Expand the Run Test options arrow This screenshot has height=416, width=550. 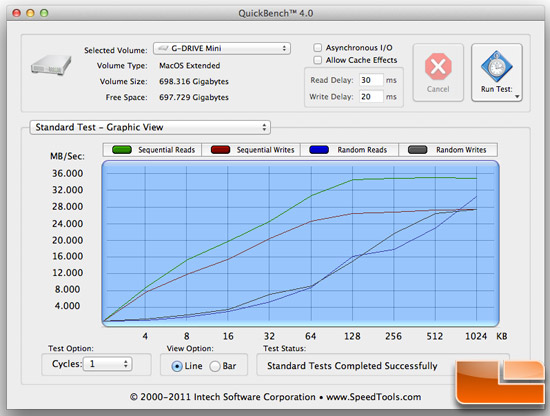click(x=517, y=96)
